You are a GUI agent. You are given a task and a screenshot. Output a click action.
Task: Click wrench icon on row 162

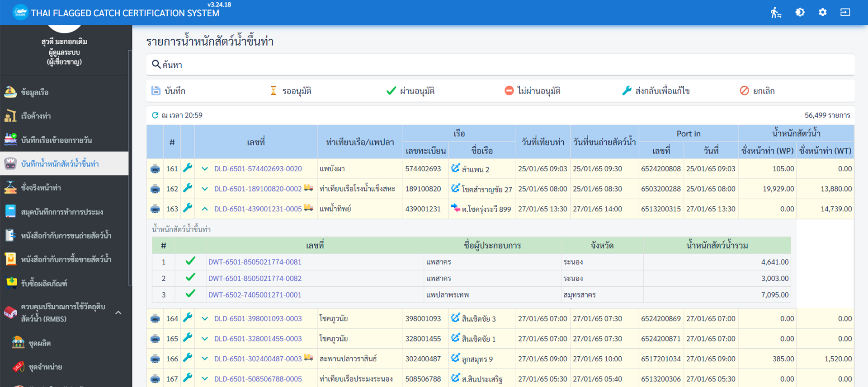coord(188,188)
